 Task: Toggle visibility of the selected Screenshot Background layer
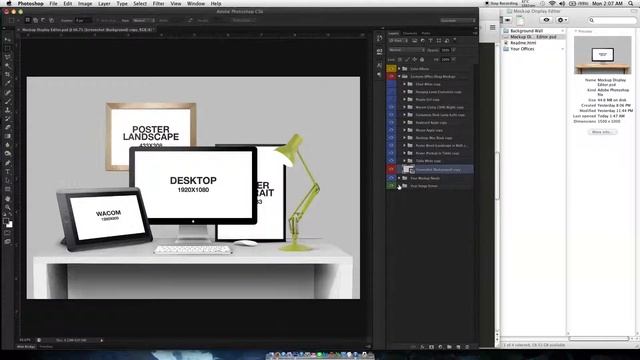(391, 169)
